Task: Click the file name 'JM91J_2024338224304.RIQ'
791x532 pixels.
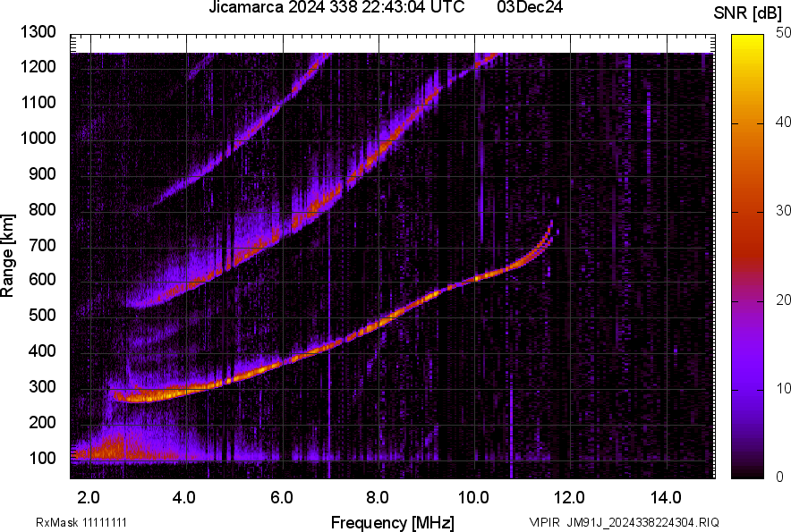Action: click(x=642, y=522)
